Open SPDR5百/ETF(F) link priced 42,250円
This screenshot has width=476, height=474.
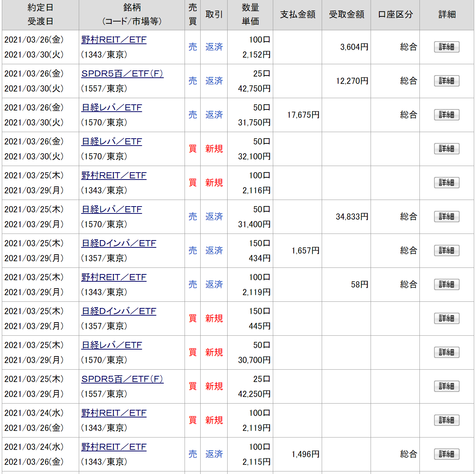(x=122, y=379)
